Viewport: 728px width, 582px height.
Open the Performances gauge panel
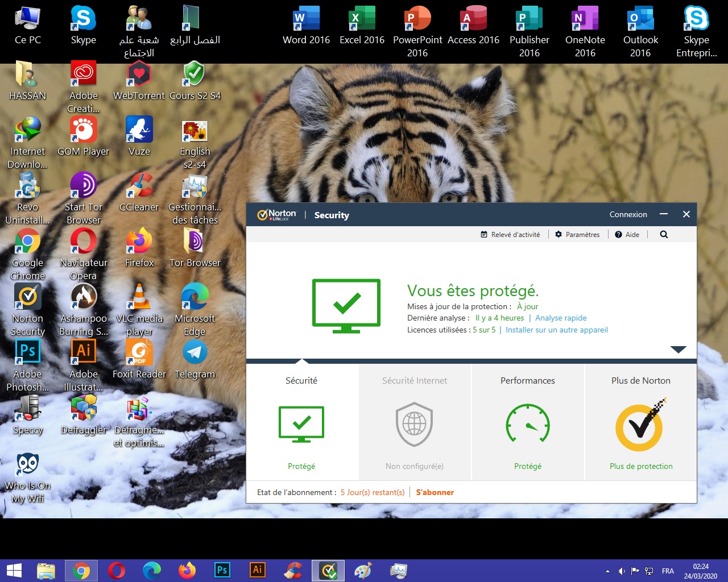pos(528,423)
